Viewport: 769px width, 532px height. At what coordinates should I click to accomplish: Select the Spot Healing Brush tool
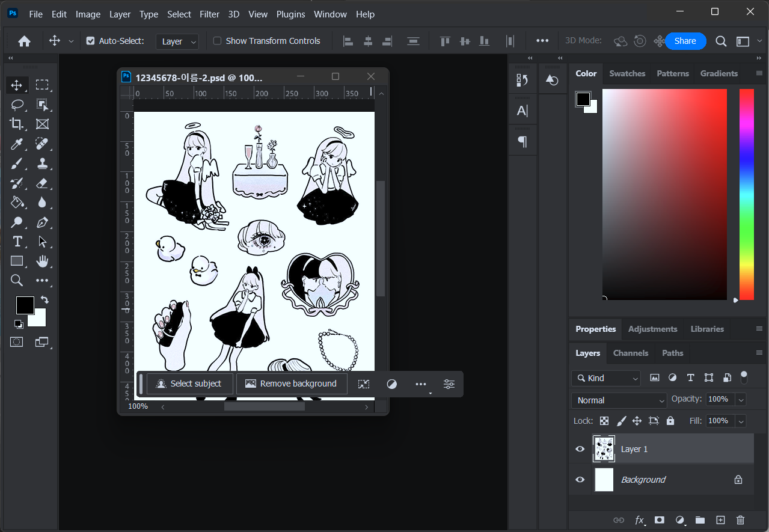click(42, 144)
